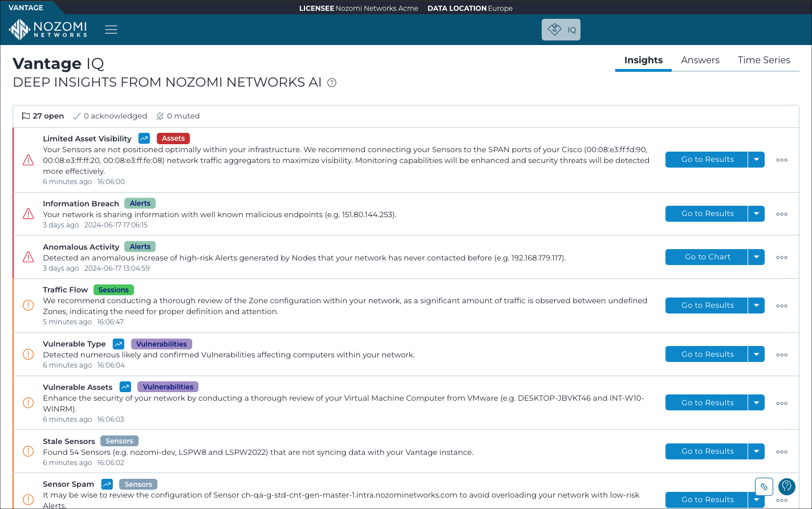Click Alerts tag on Anomalous Activity

[140, 247]
